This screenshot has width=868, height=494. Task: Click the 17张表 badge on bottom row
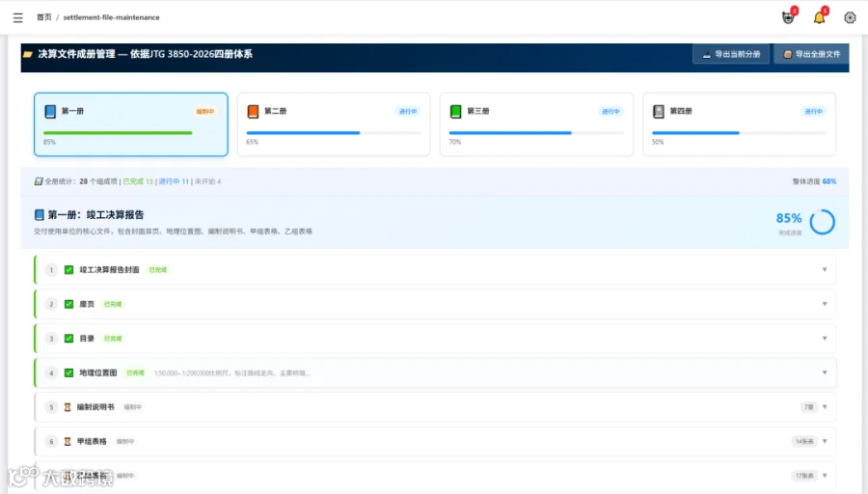804,476
